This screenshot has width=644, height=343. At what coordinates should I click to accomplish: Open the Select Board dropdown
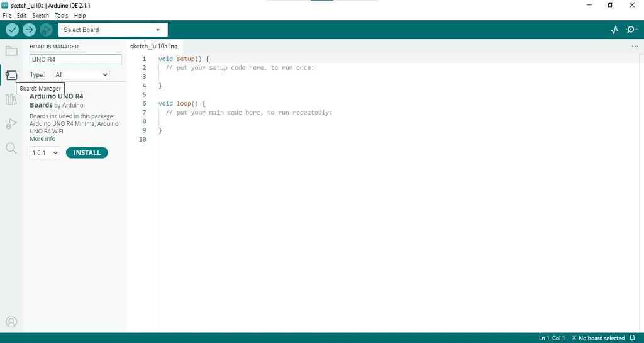tap(113, 30)
